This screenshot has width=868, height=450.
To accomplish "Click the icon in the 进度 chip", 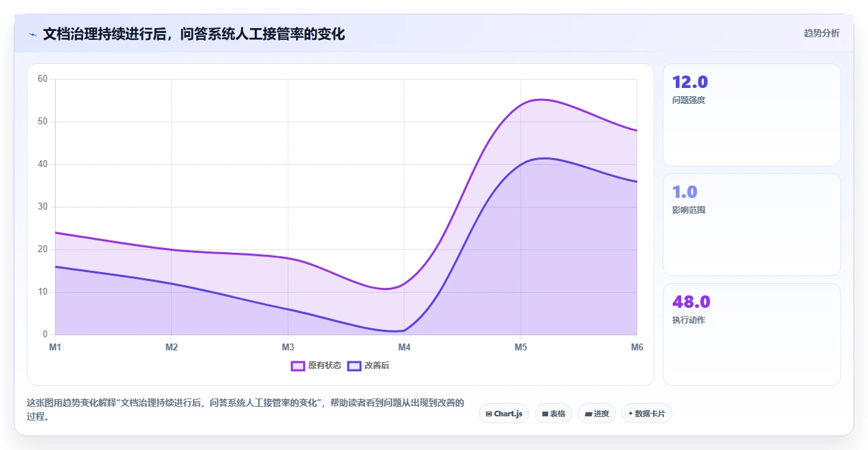I will (x=588, y=414).
